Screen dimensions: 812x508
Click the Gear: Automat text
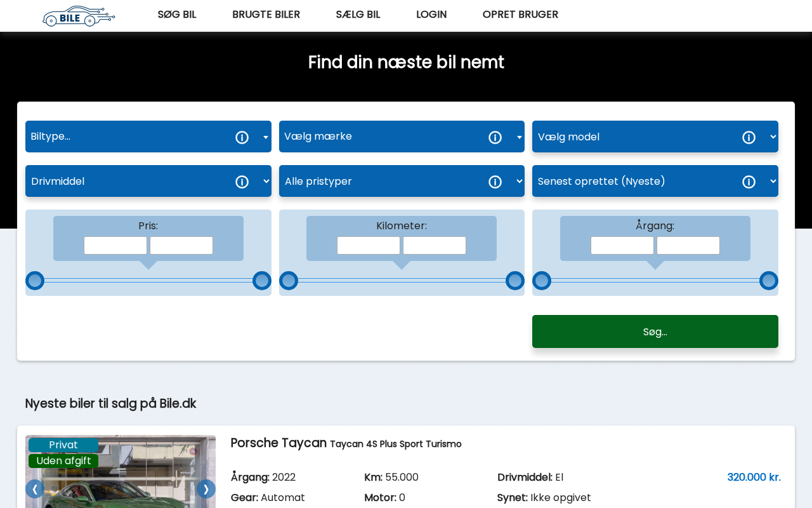click(268, 498)
